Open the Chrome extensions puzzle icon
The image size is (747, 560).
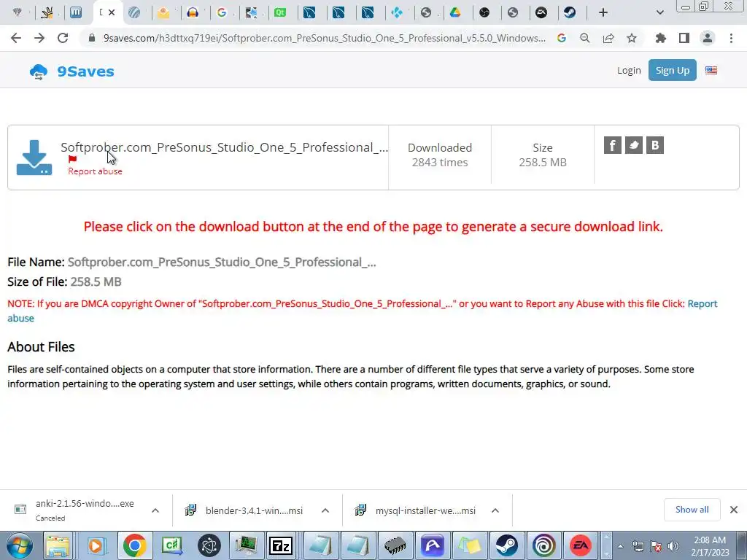pyautogui.click(x=661, y=38)
